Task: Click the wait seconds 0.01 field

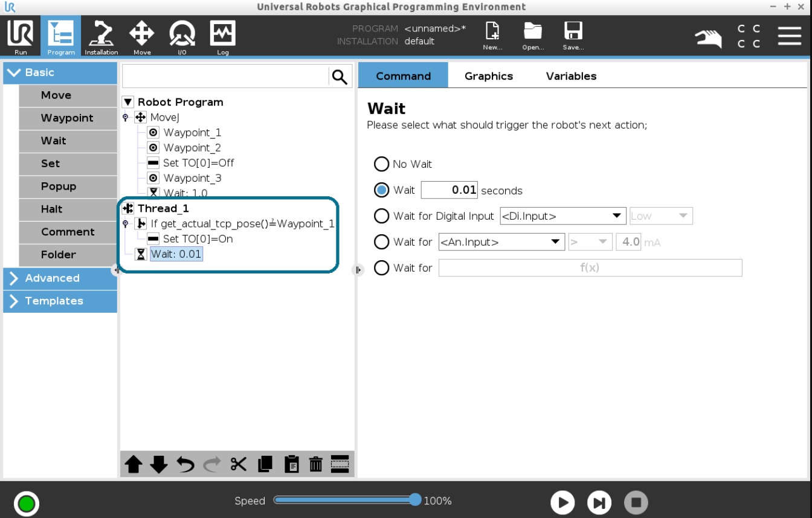Action: [449, 190]
